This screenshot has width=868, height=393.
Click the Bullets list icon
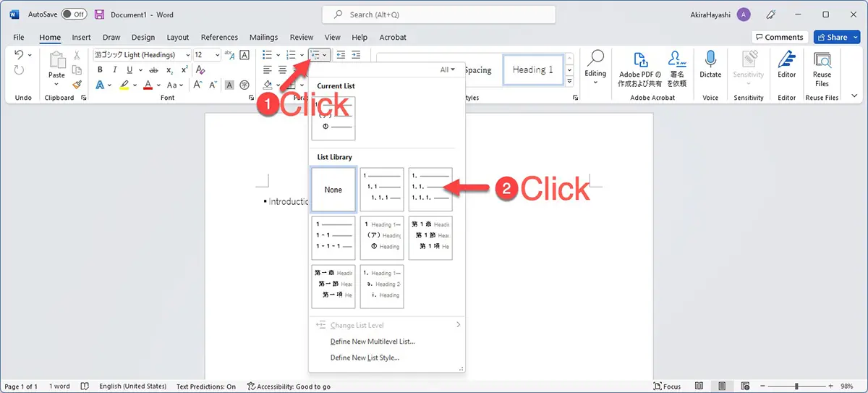click(267, 55)
